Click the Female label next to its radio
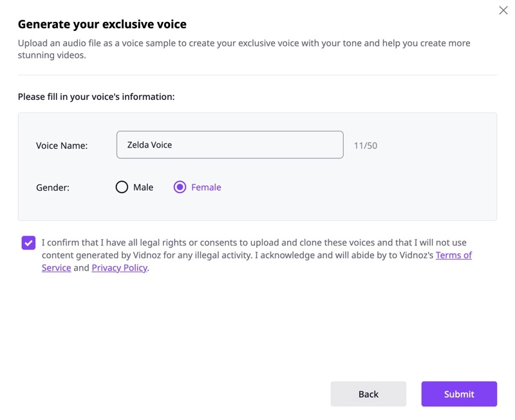Image resolution: width=515 pixels, height=420 pixels. (x=205, y=187)
